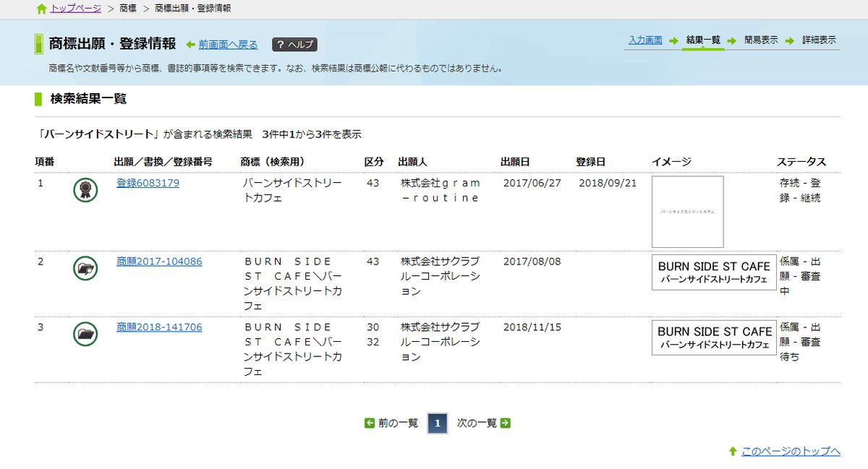This screenshot has width=868, height=469.
Task: Open registration number 登録6083179
Action: click(x=148, y=183)
